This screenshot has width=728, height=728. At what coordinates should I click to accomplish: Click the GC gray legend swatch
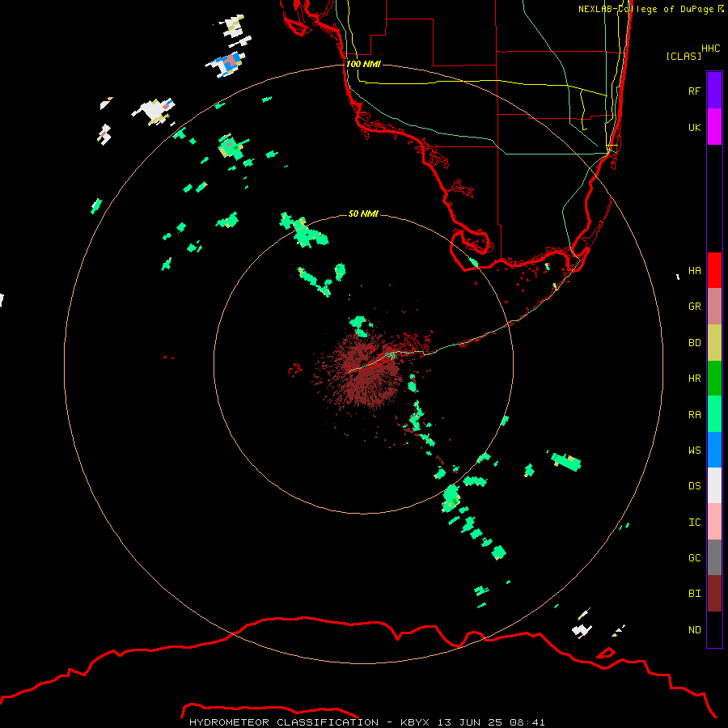pos(714,557)
